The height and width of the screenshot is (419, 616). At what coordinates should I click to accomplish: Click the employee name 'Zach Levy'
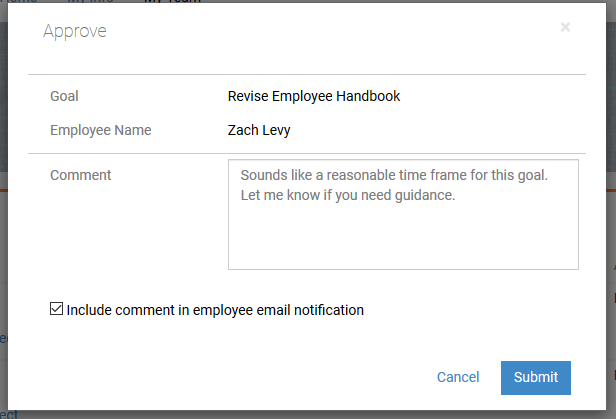[259, 130]
